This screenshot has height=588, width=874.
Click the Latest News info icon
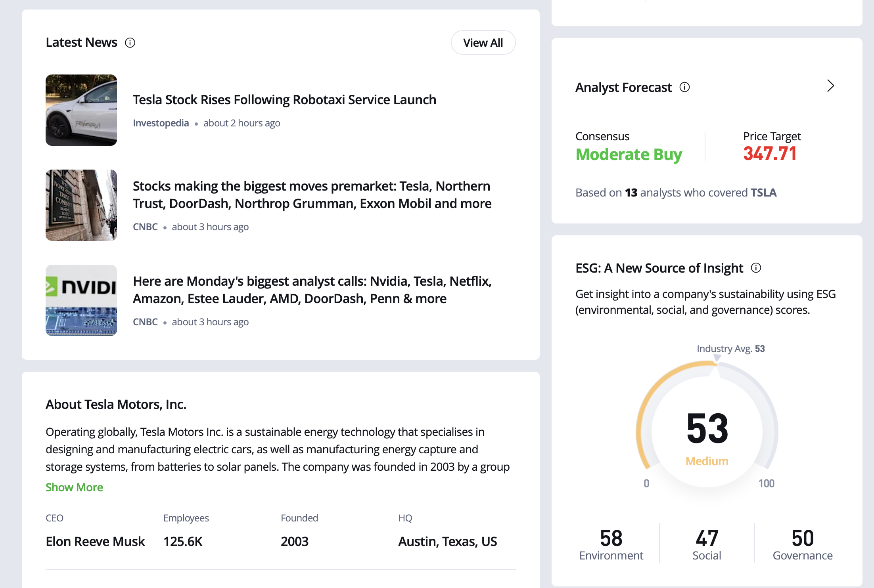pyautogui.click(x=130, y=42)
